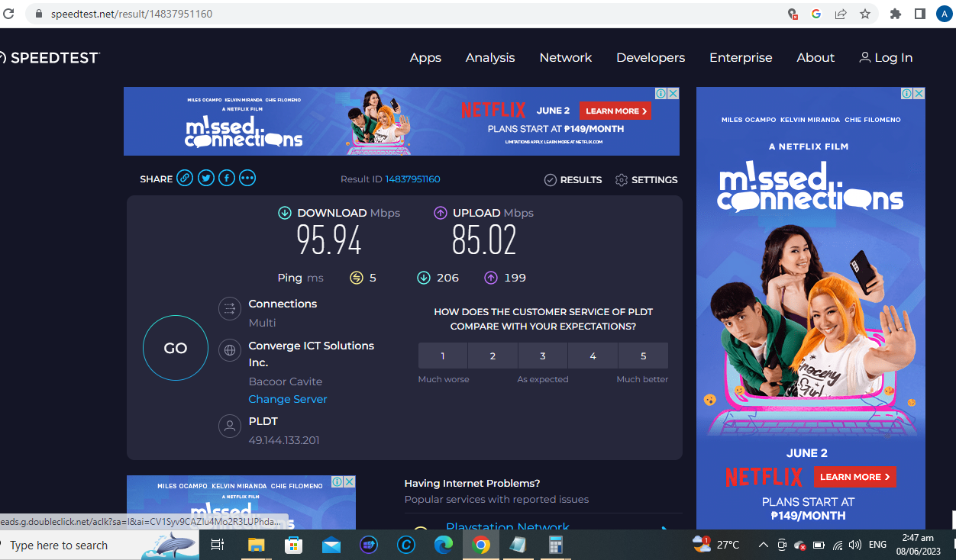Image resolution: width=956 pixels, height=560 pixels.
Task: Open AdChoices info on the right sidebar ad
Action: pos(907,93)
